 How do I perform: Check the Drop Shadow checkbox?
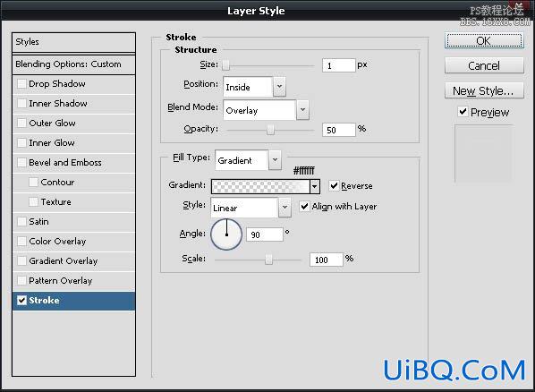point(21,83)
